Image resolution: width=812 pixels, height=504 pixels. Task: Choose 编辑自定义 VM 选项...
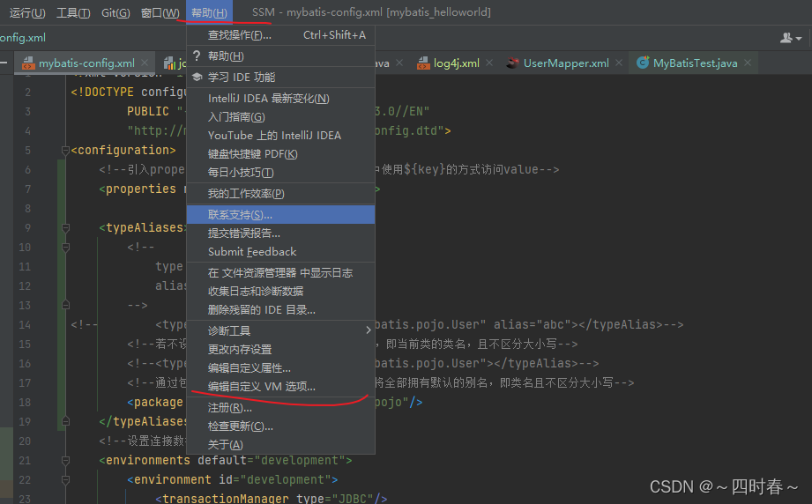(x=280, y=387)
